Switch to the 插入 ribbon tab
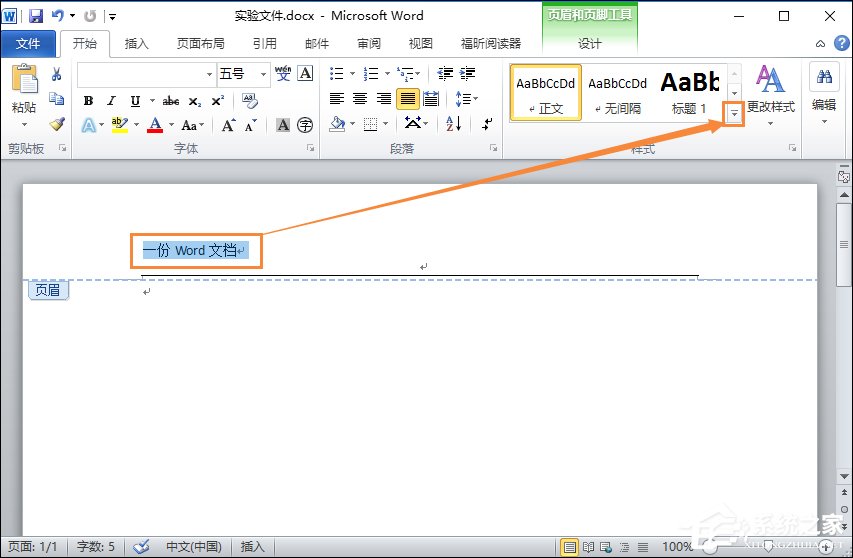 136,44
